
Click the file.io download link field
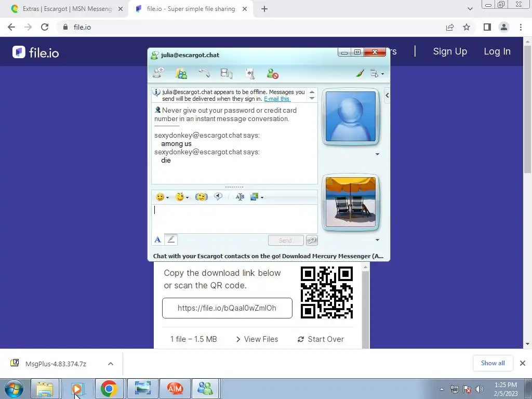[227, 308]
